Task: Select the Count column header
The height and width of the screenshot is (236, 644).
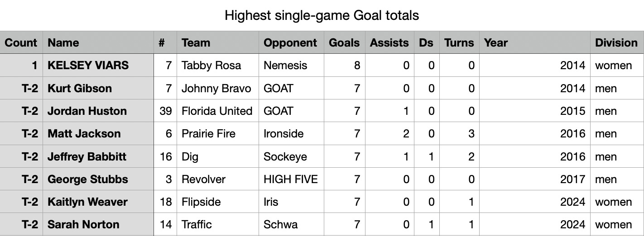Action: coord(21,42)
